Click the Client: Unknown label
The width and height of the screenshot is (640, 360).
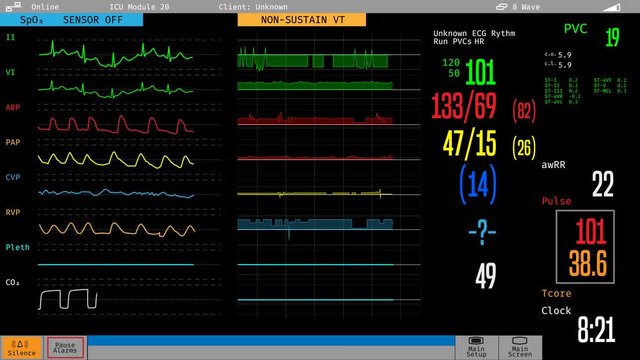click(253, 7)
